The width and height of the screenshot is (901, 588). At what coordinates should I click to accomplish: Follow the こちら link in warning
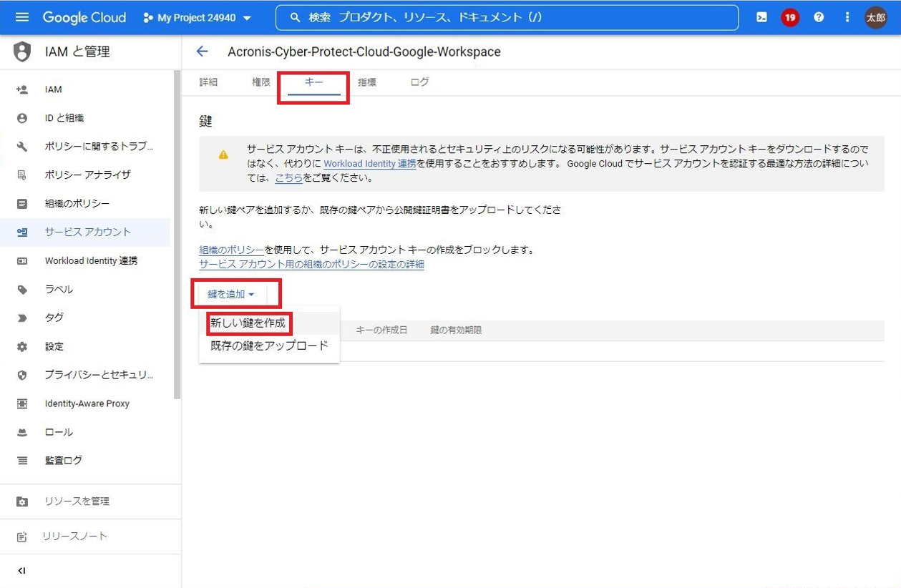pyautogui.click(x=288, y=178)
